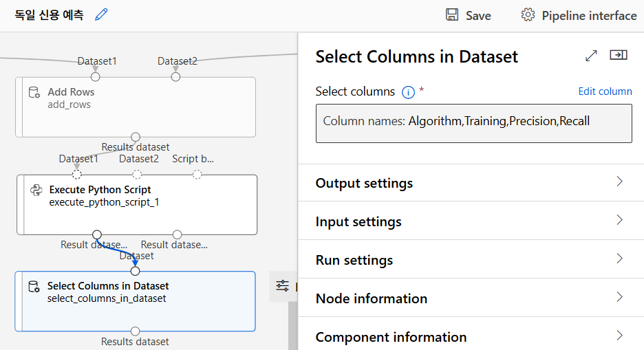
Task: Click the settings sliders icon by canvas
Action: pos(282,285)
